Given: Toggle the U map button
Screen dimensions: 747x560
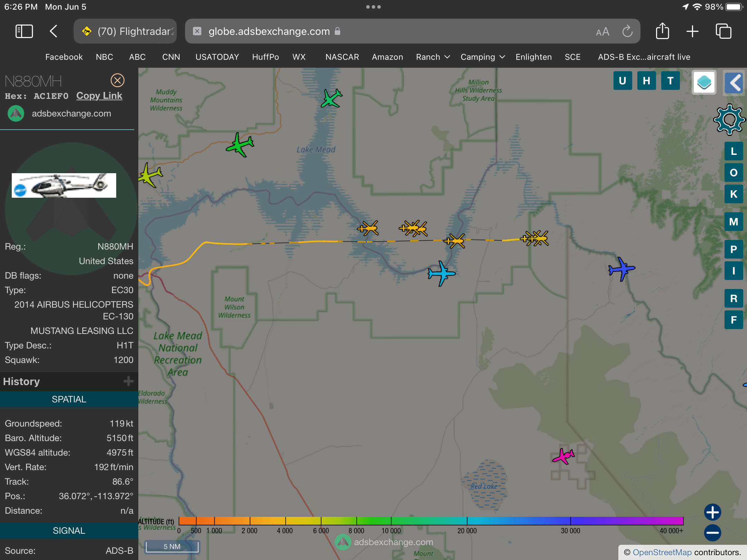Looking at the screenshot, I should click(622, 81).
